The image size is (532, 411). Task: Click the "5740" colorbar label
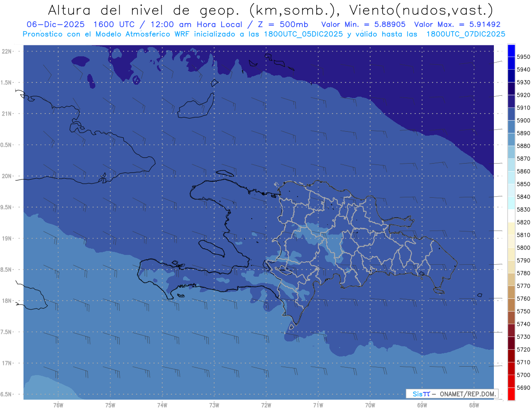523,324
